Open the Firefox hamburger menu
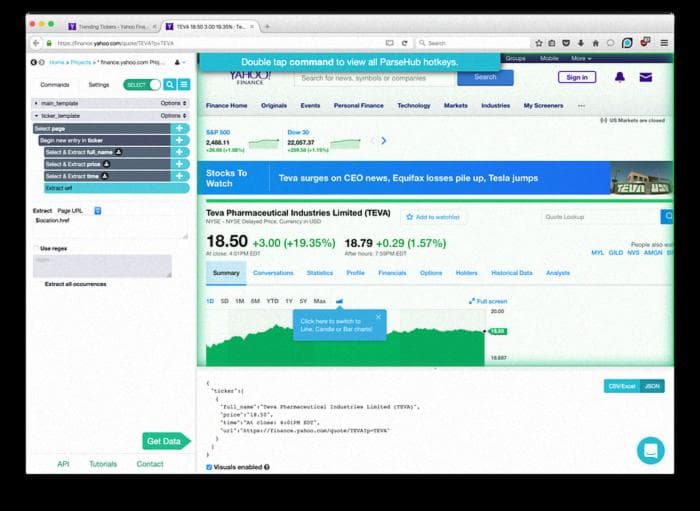 [664, 43]
